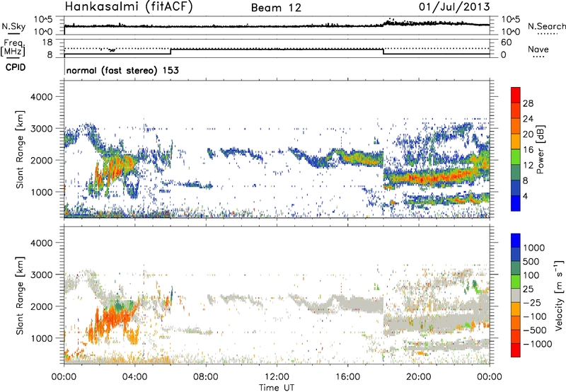This screenshot has height=392, width=566.
Task: Click the 'Freq. [MHz]' axis label
Action: pos(13,48)
